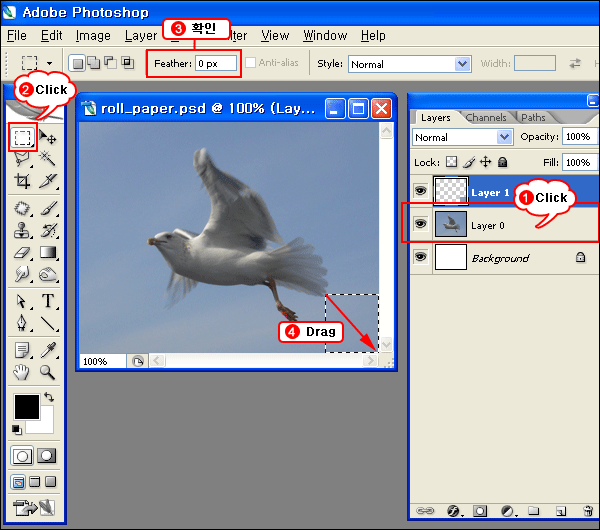Click the black foreground color swatch

pyautogui.click(x=27, y=407)
